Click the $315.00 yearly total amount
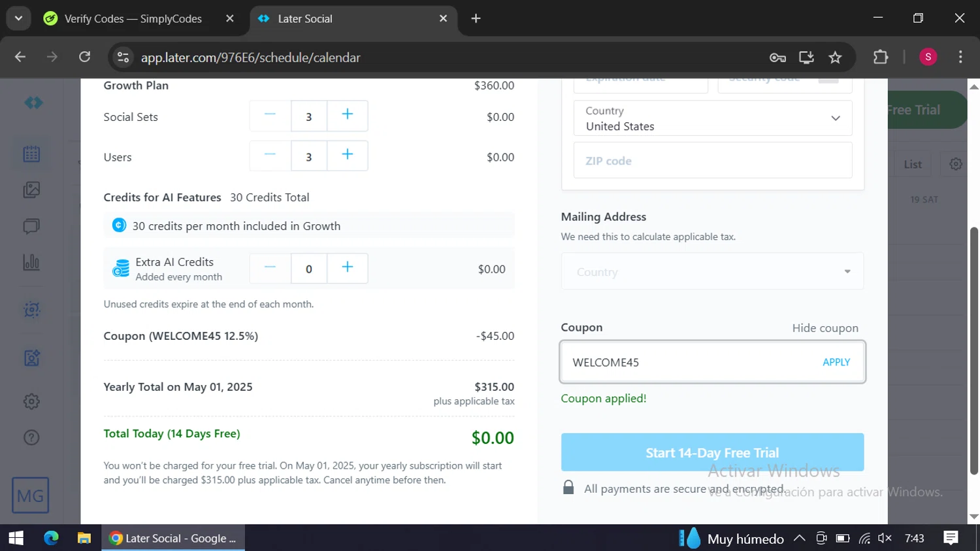Viewport: 980px width, 551px height. click(494, 387)
